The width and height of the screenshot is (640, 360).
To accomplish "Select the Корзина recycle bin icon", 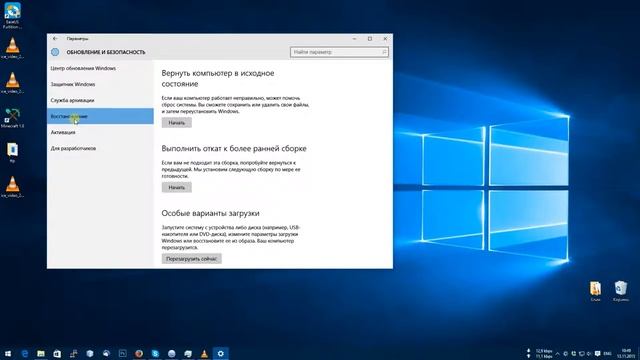I will (620, 291).
